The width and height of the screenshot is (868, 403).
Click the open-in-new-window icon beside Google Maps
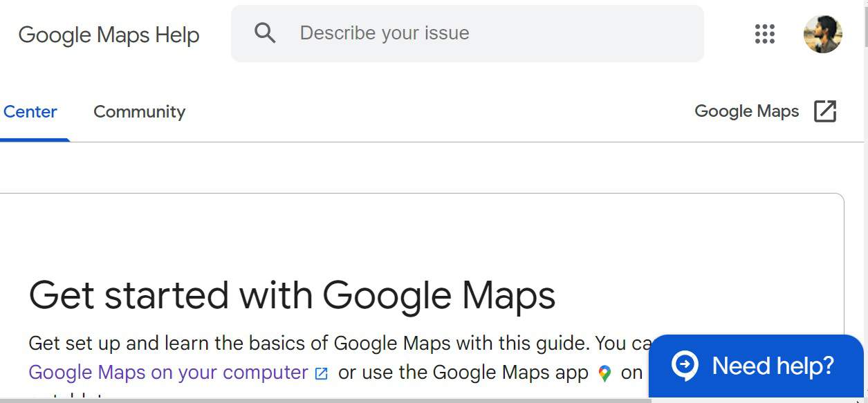(826, 111)
